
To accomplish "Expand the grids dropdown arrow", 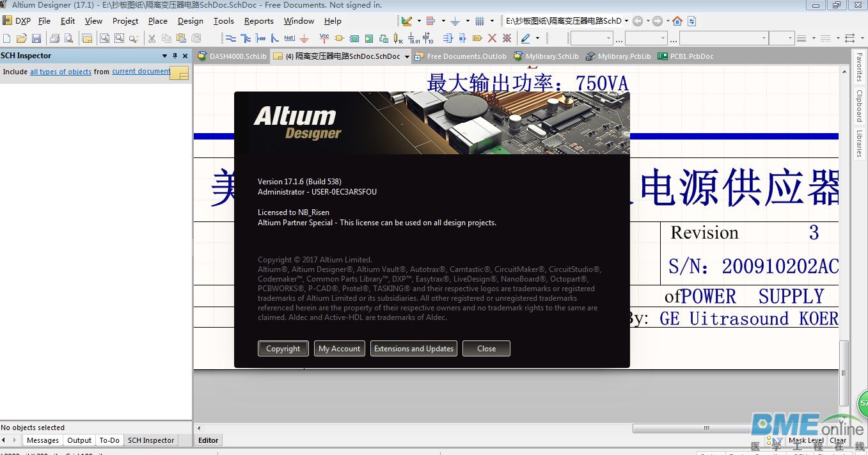I will point(492,20).
